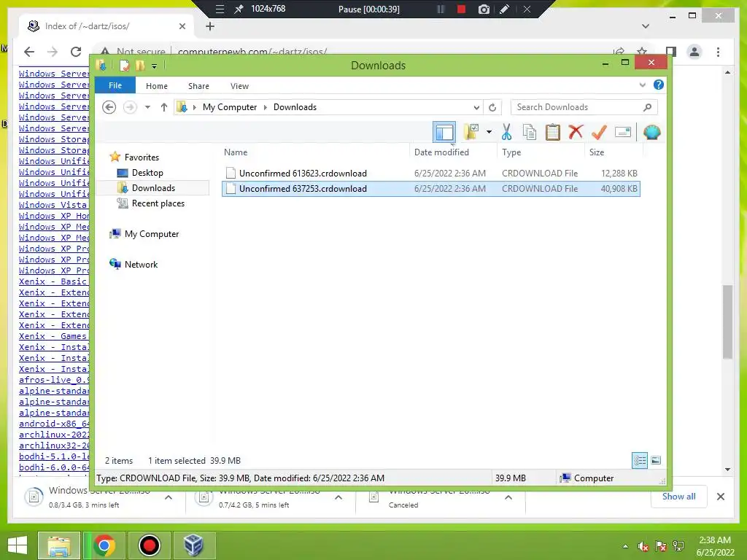
Task: Click the Rename icon in Explorer toolbar
Action: pyautogui.click(x=623, y=132)
